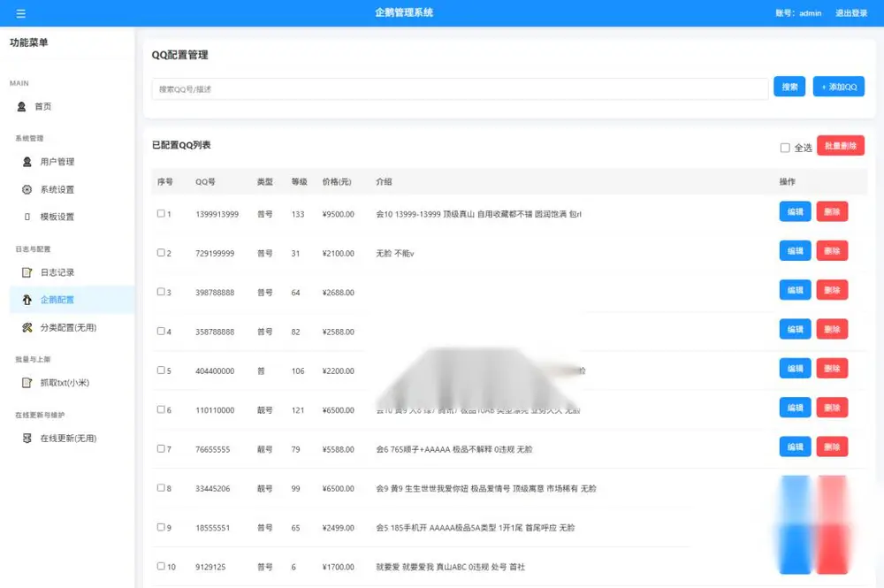Image resolution: width=884 pixels, height=588 pixels.
Task: Click the 日志记录 notepad icon
Action: [27, 272]
